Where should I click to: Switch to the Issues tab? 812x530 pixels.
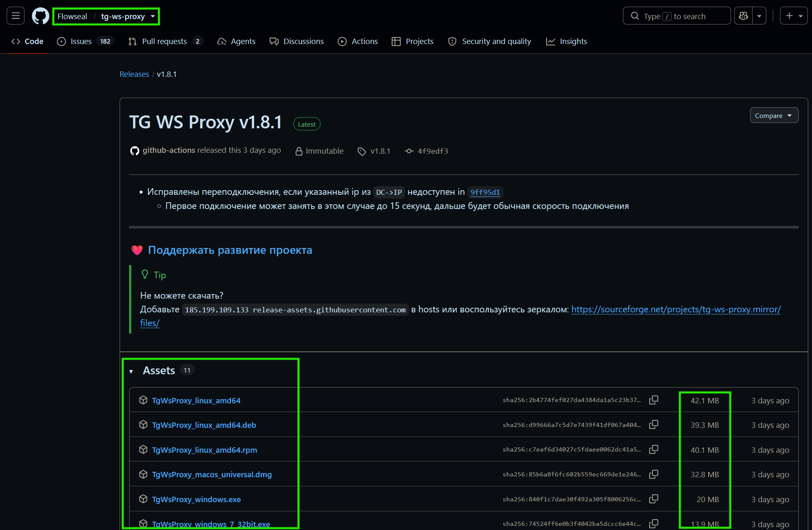pos(86,41)
